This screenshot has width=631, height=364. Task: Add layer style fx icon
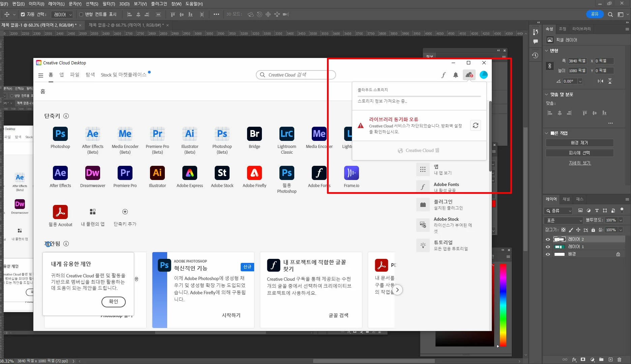tap(574, 360)
